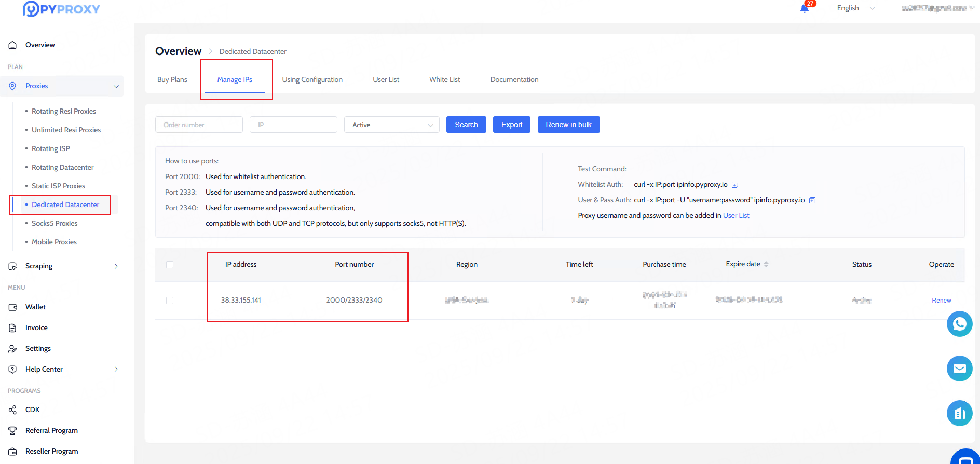Expand the English language selector
The height and width of the screenshot is (464, 980).
pos(855,8)
